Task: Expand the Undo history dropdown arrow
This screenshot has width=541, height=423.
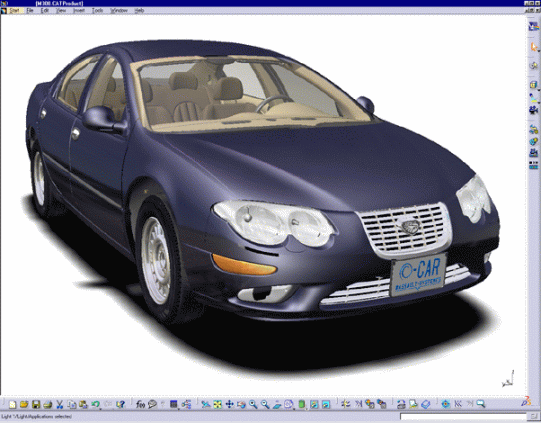Action: pyautogui.click(x=100, y=409)
